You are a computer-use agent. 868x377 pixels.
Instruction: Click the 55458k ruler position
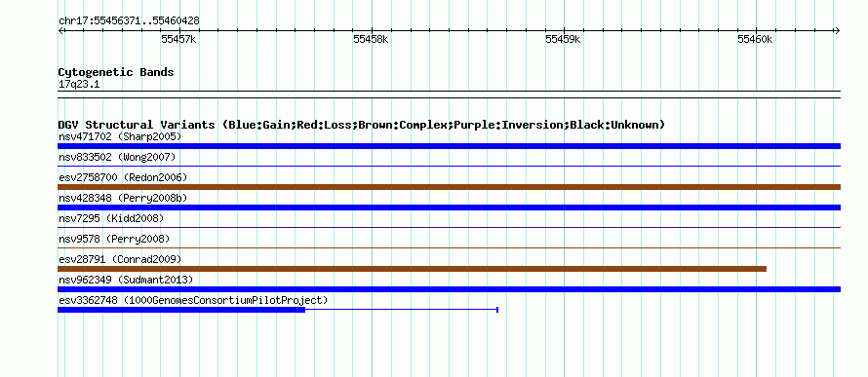[371, 39]
